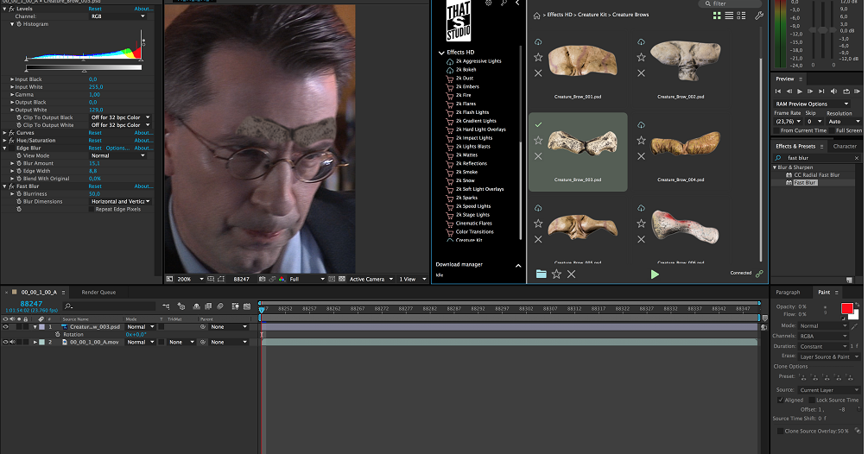Switch library to detail view
The image size is (868, 454).
click(741, 16)
